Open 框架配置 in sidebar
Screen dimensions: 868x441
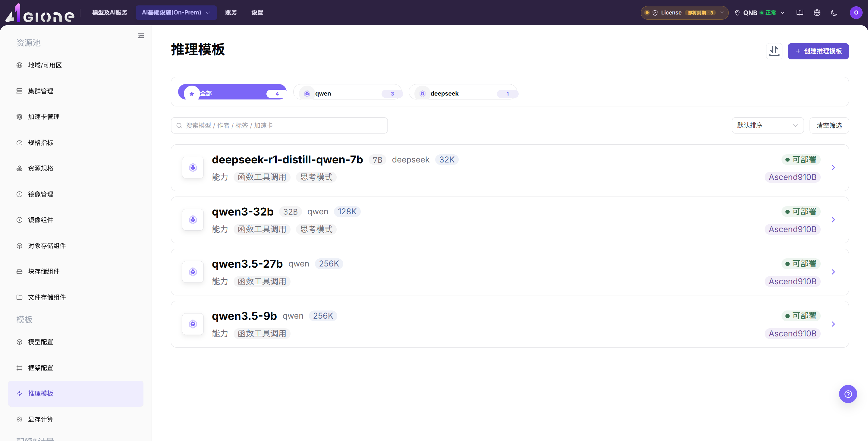pos(76,368)
